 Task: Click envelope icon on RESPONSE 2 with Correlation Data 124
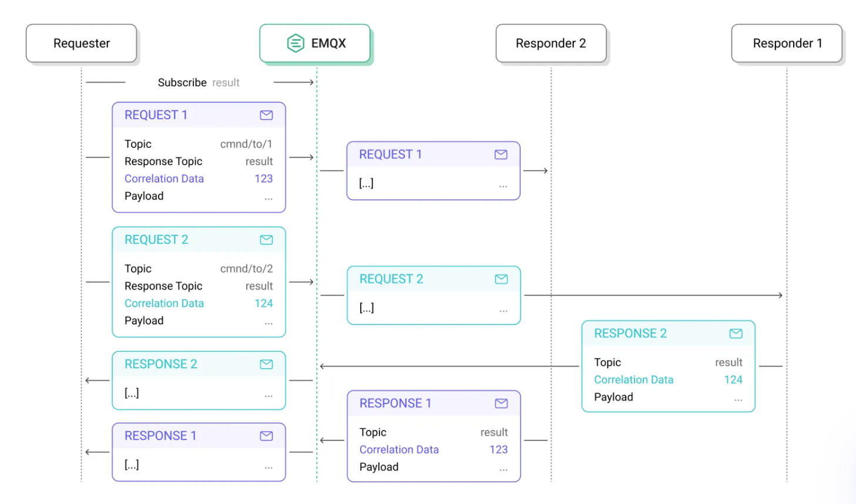[x=736, y=334]
